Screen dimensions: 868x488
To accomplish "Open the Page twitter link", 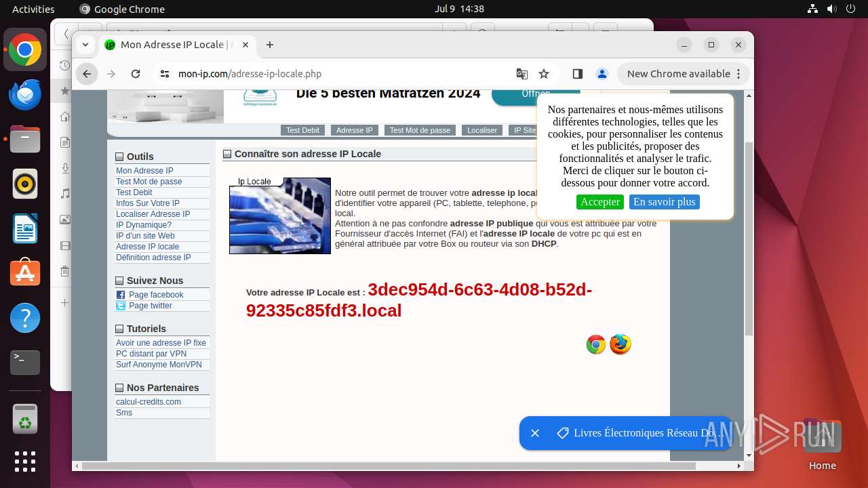I will [x=151, y=306].
